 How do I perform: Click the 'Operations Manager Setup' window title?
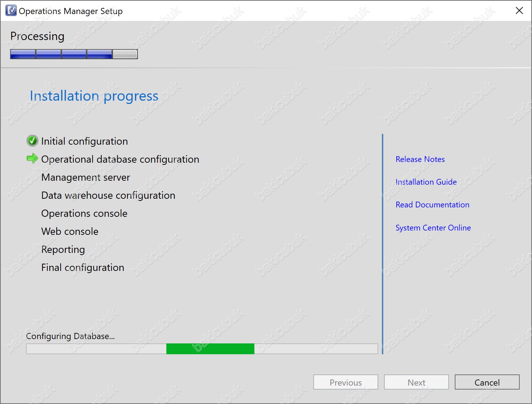(x=71, y=11)
